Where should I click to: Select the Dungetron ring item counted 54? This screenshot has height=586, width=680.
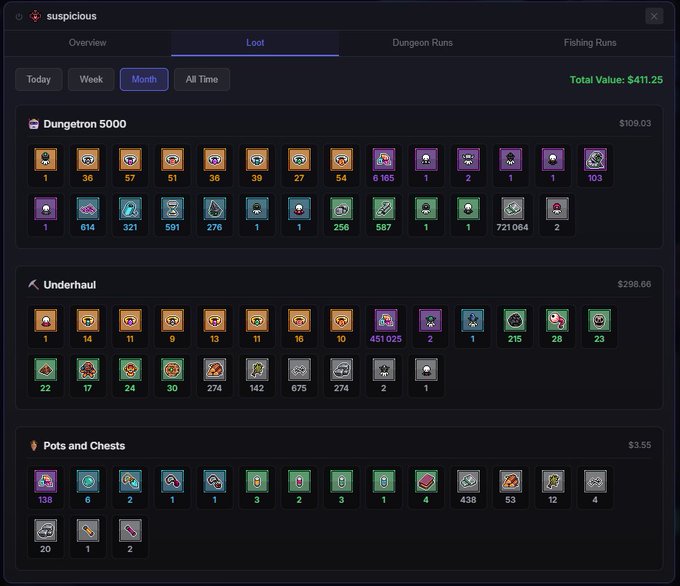pos(341,165)
